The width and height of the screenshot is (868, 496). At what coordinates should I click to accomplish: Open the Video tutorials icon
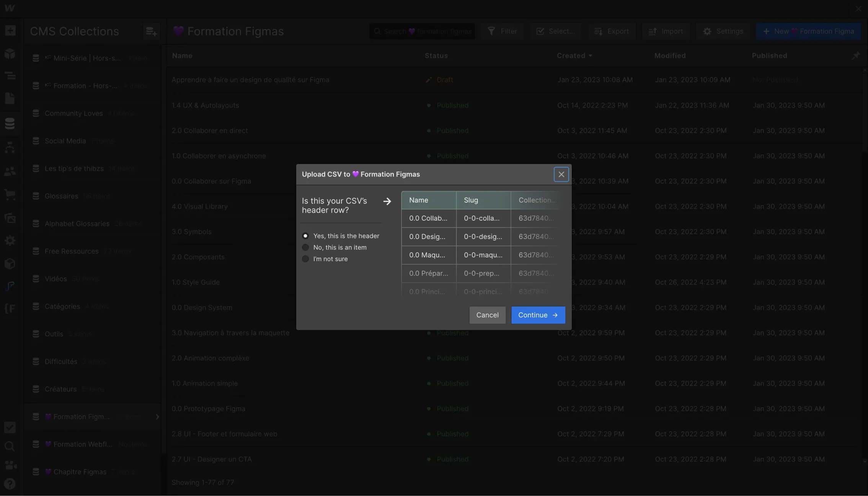pos(11,465)
